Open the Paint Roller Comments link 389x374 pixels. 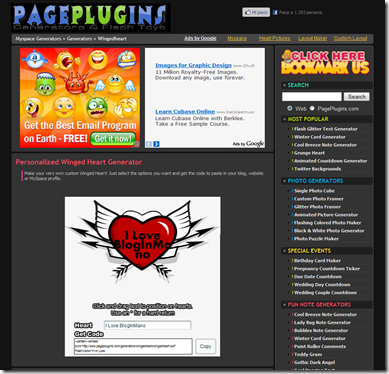point(320,346)
